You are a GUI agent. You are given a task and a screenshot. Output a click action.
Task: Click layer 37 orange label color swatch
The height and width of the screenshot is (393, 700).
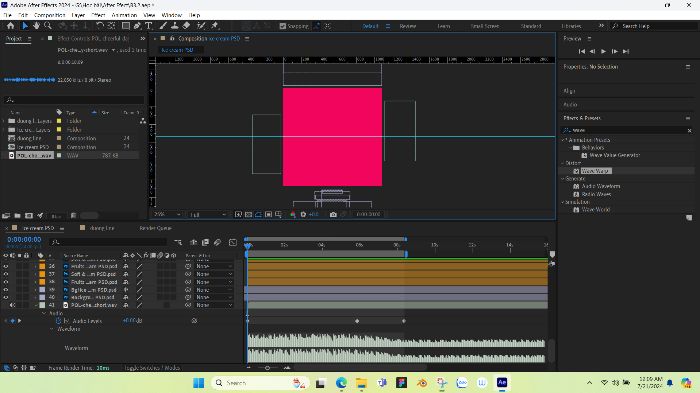[42, 274]
